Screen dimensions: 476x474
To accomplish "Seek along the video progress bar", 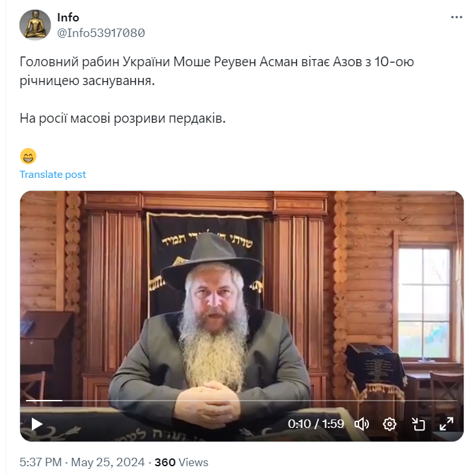I will [x=242, y=401].
